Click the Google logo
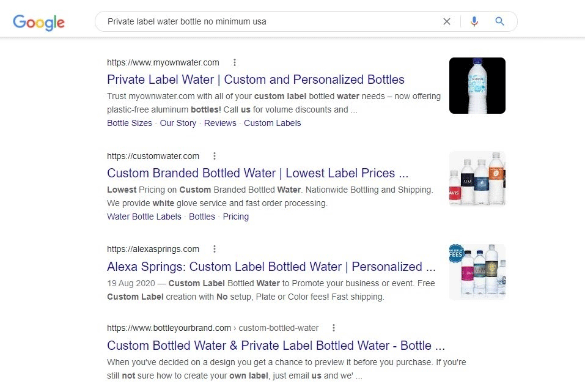Screen dimensions: 585x392 (x=39, y=23)
